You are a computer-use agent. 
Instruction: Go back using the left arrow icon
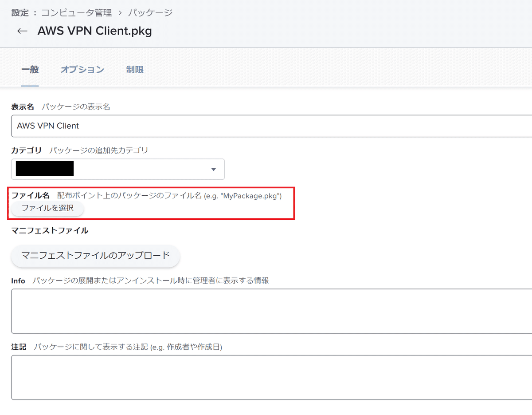[22, 32]
